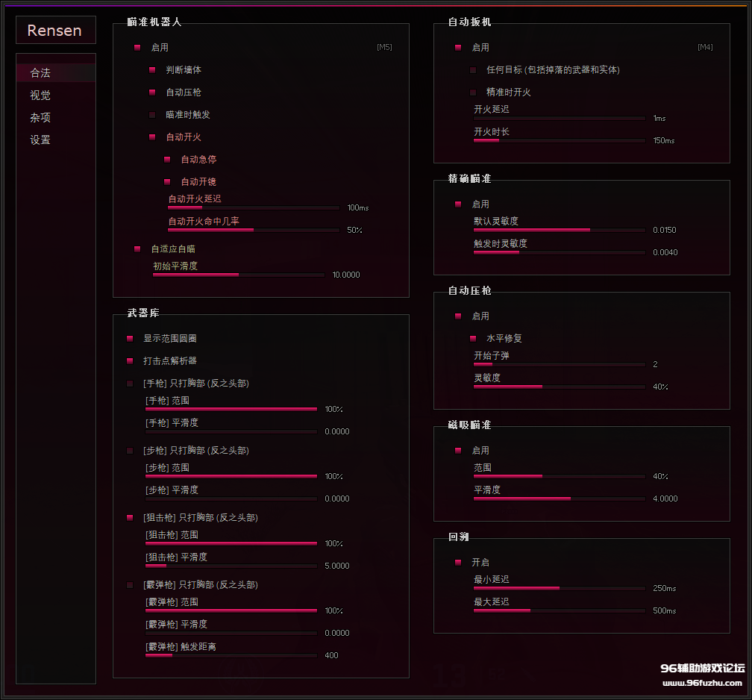Enable the 瞄准时触发 checkbox
752x700 pixels.
[152, 115]
